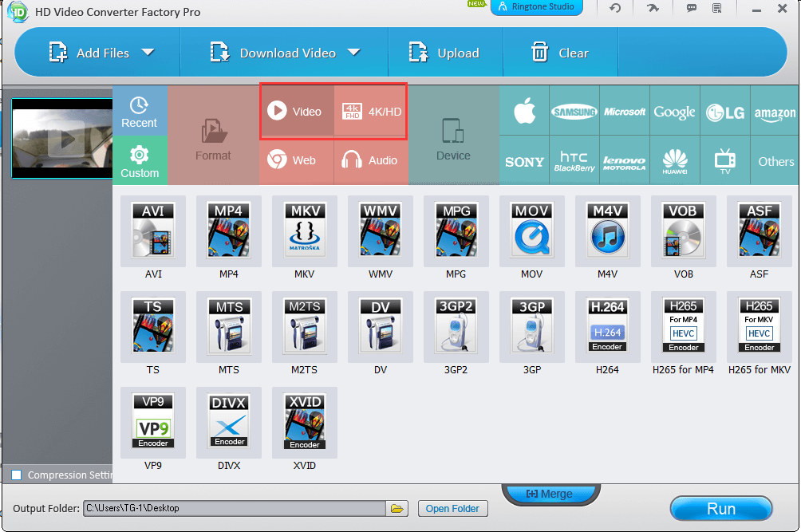Click the Open Folder button

(x=452, y=509)
